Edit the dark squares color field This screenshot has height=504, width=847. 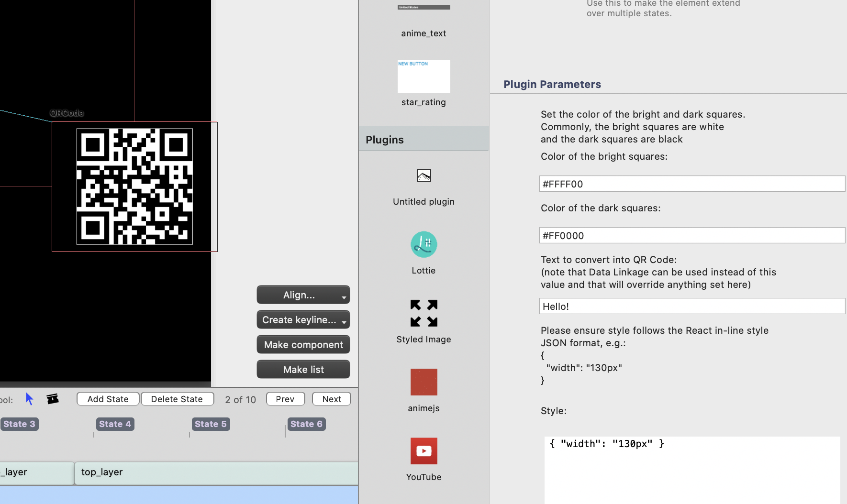(x=692, y=236)
